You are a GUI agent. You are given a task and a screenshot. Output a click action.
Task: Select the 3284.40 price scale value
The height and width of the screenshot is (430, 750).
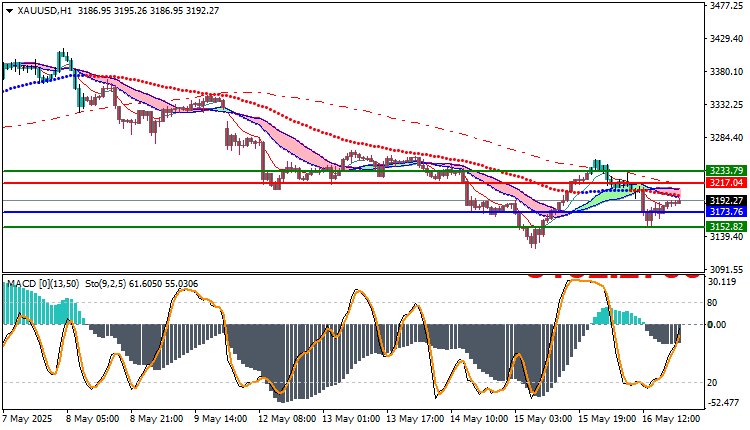click(x=727, y=138)
